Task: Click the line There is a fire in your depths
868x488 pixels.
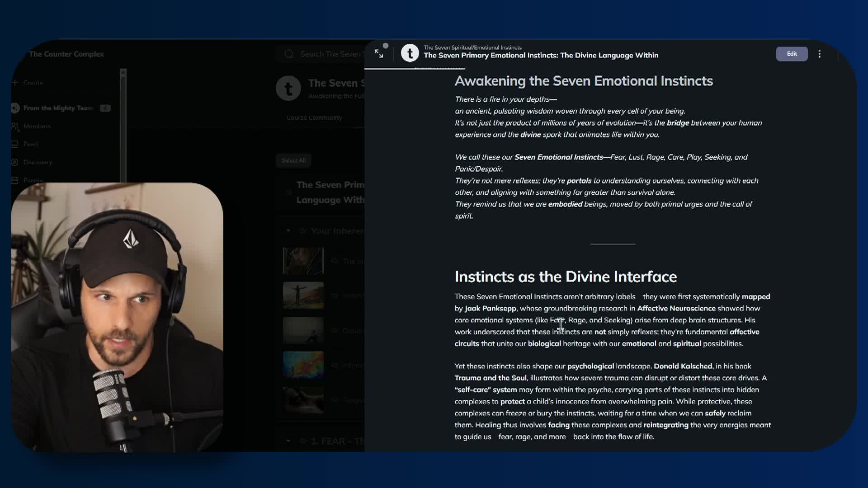Action: point(505,99)
